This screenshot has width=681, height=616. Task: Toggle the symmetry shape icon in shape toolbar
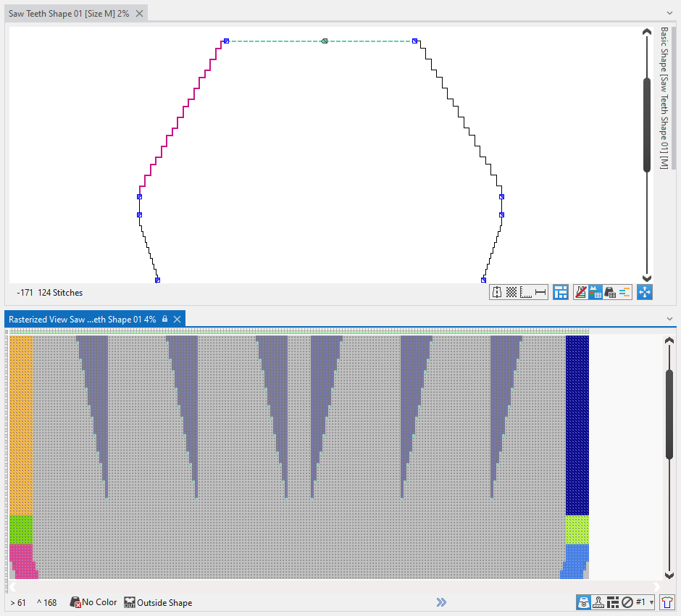tap(497, 292)
